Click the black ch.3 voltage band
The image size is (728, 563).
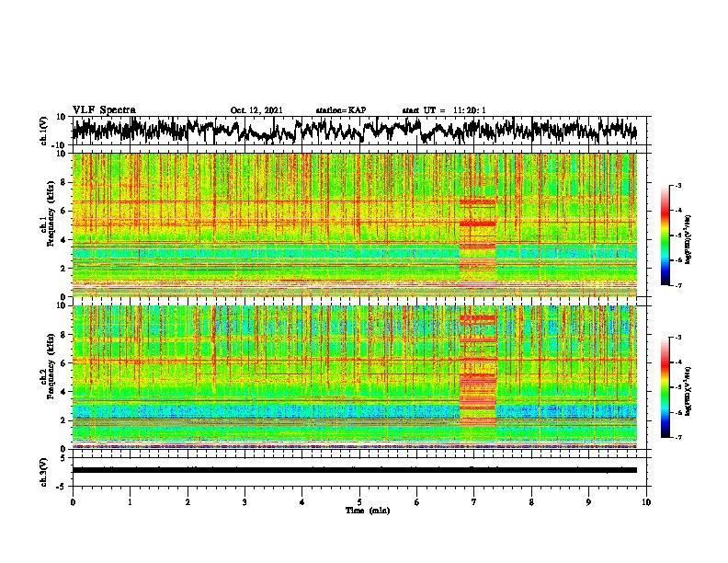pyautogui.click(x=354, y=470)
